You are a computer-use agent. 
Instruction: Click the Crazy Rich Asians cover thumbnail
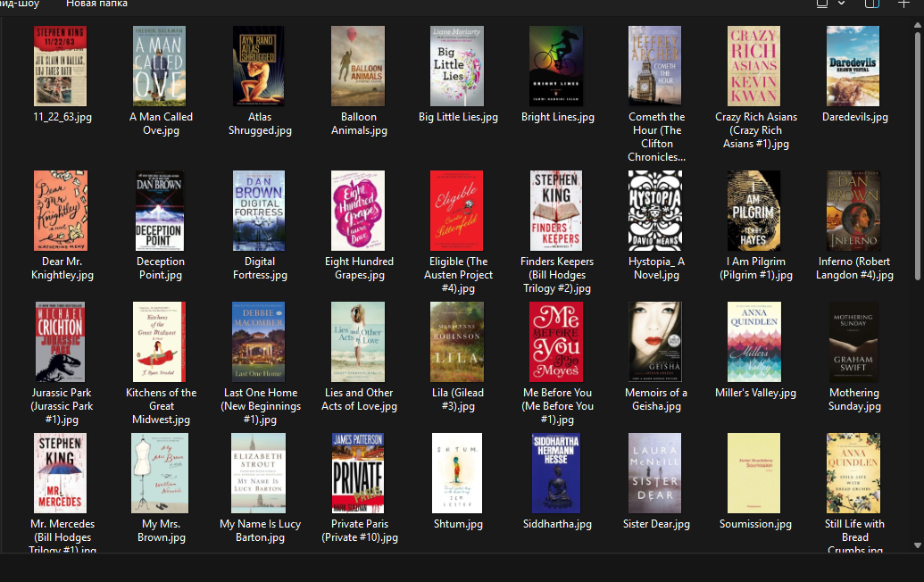click(x=753, y=66)
